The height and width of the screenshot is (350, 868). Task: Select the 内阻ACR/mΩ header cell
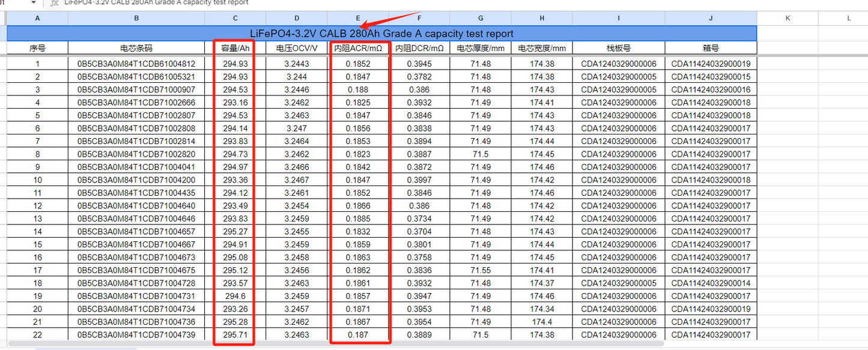[x=358, y=48]
